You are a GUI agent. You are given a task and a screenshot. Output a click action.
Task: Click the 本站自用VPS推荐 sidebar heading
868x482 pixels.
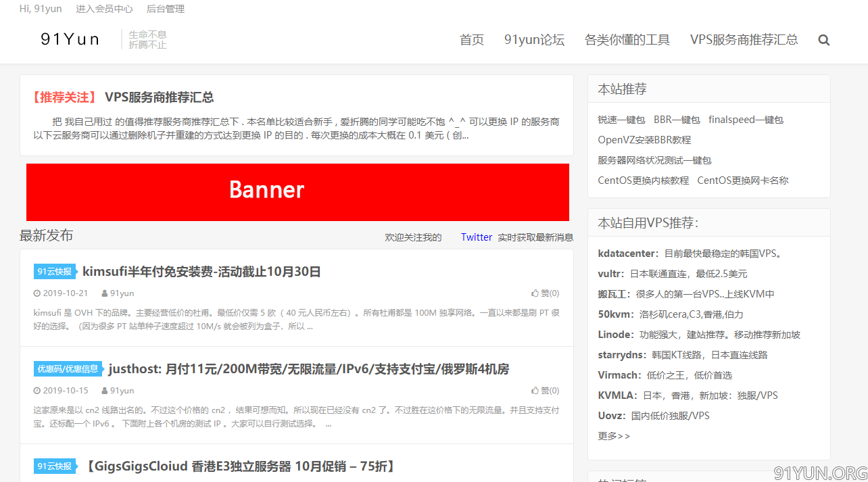(648, 223)
